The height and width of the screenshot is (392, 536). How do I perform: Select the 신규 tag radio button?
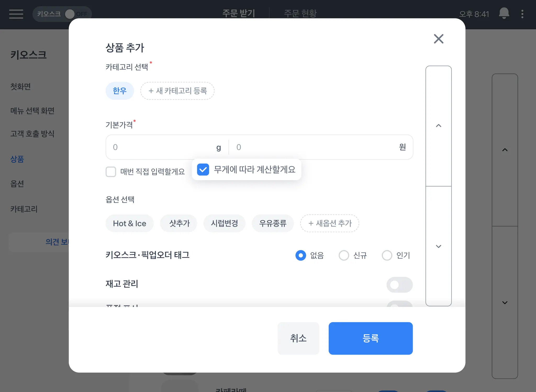(x=344, y=255)
